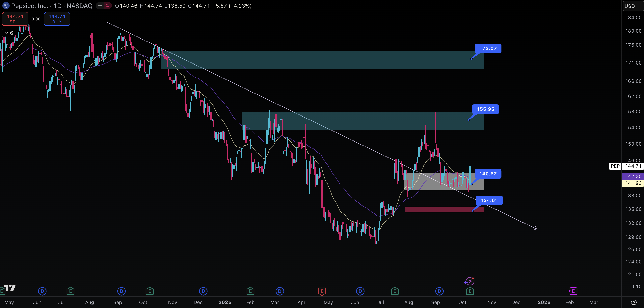Expand the collapsed indicators legend showing 6
The image size is (644, 308).
pyautogui.click(x=9, y=33)
